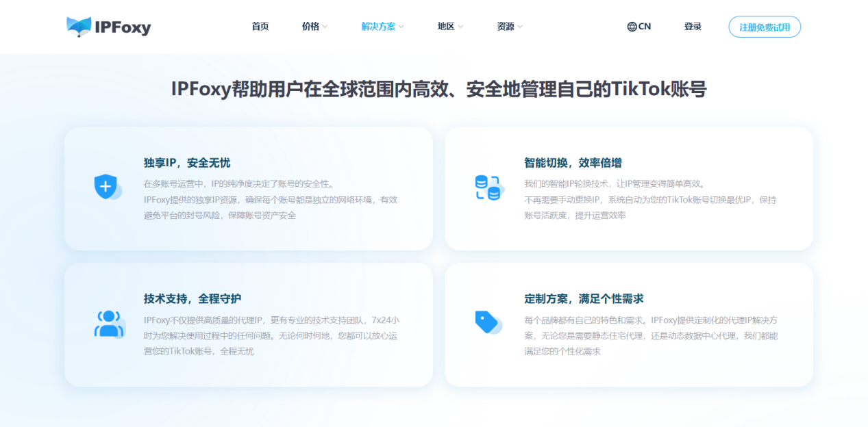Click the 注册免费试用 button

pos(765,27)
